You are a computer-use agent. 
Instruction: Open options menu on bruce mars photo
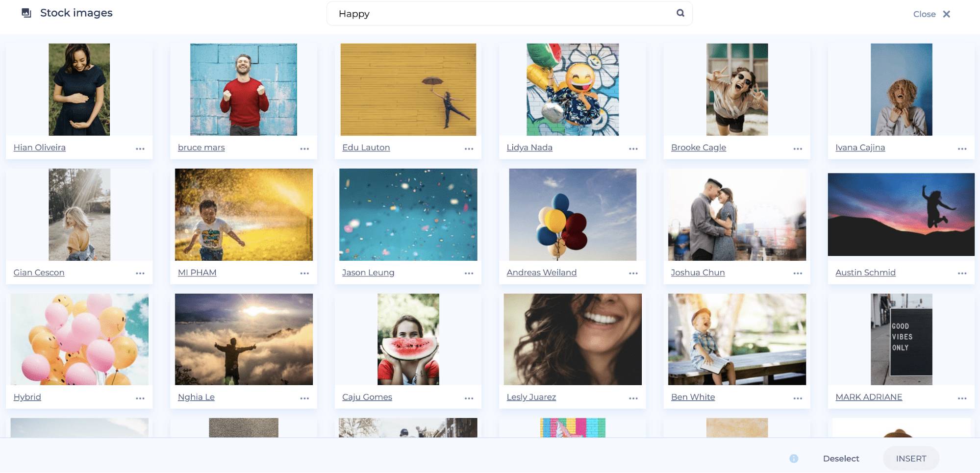304,148
